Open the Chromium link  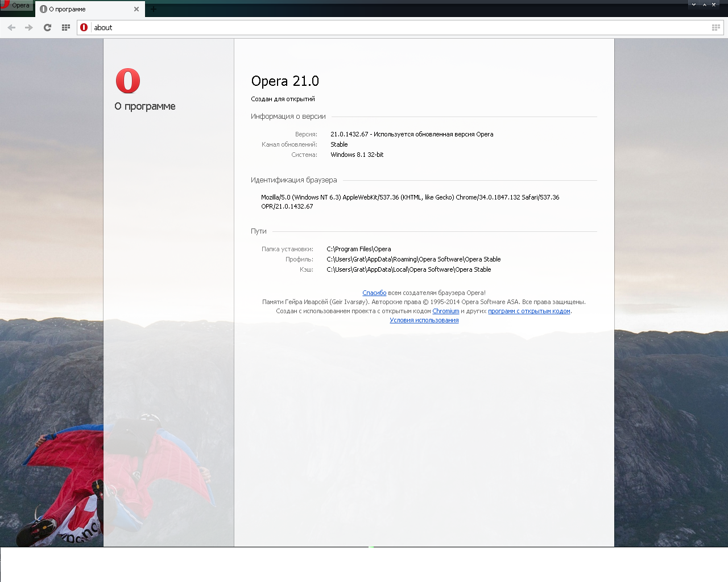pyautogui.click(x=446, y=311)
